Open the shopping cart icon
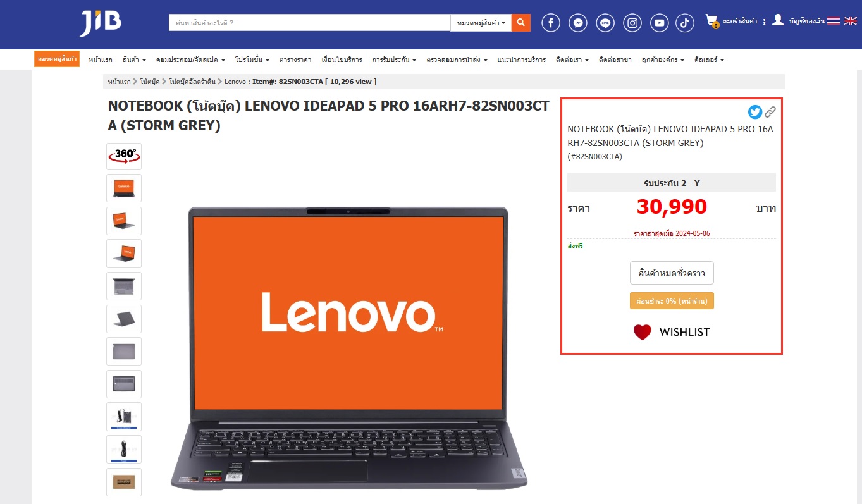862x504 pixels. pos(712,22)
